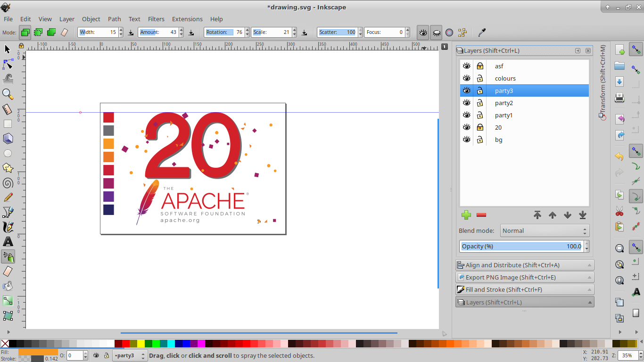Lock the party1 layer padlock
This screenshot has width=644, height=362.
coord(480,115)
